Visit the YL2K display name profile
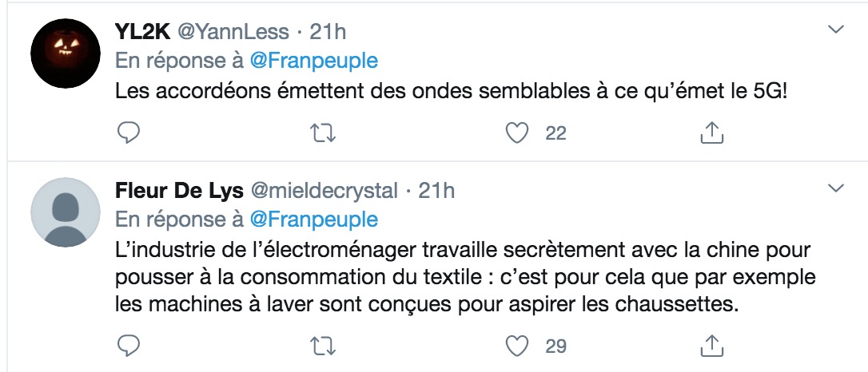The width and height of the screenshot is (868, 372). 143,32
